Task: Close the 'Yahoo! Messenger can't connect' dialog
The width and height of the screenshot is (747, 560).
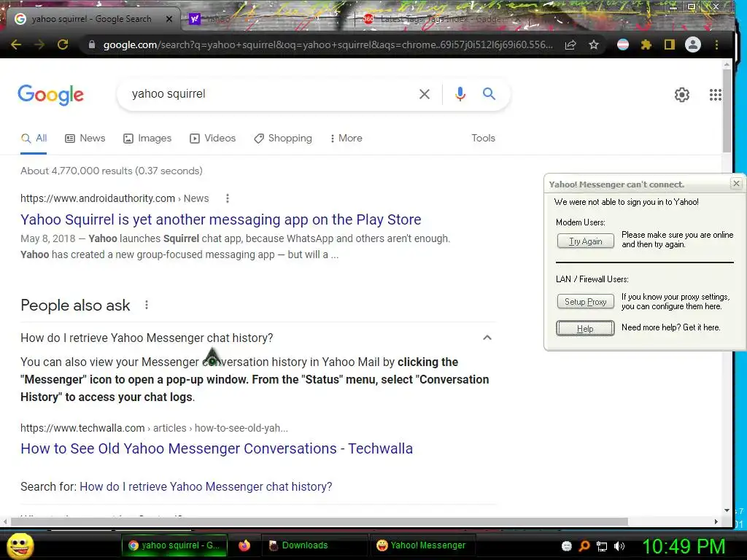Action: (736, 183)
